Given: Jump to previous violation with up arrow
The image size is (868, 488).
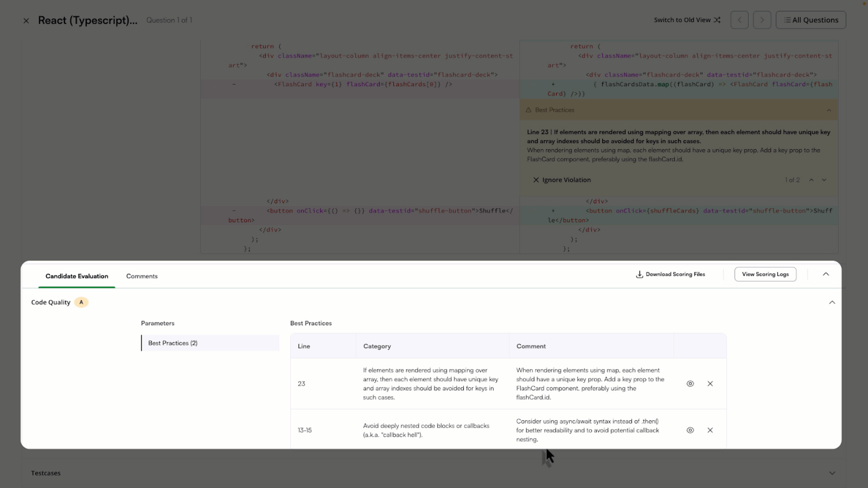Looking at the screenshot, I should click(811, 180).
